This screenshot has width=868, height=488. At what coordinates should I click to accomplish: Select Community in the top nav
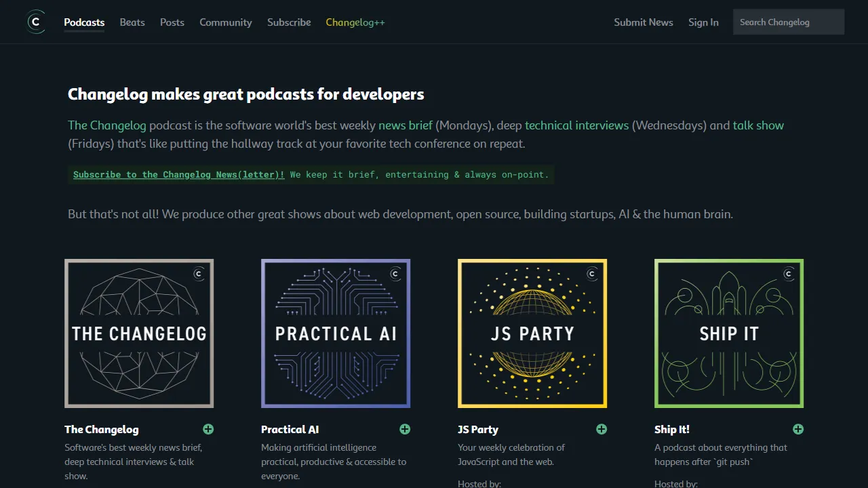(226, 22)
